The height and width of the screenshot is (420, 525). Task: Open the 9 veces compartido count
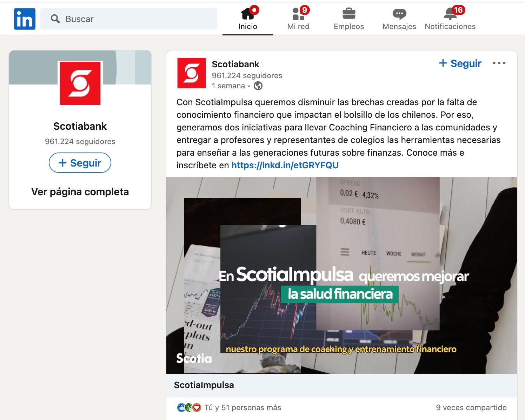click(x=471, y=407)
